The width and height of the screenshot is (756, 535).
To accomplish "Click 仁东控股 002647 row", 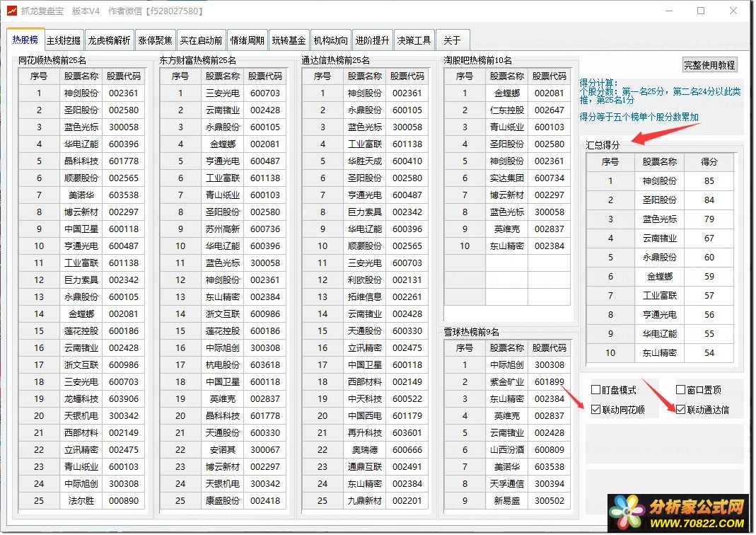I will [x=507, y=110].
